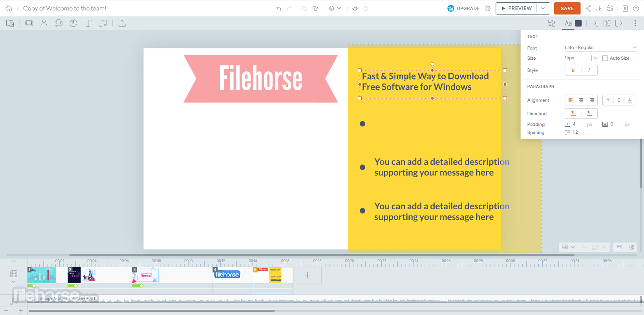Viewport: 644px width, 315px height.
Task: Align text vertically to top
Action: click(x=608, y=100)
